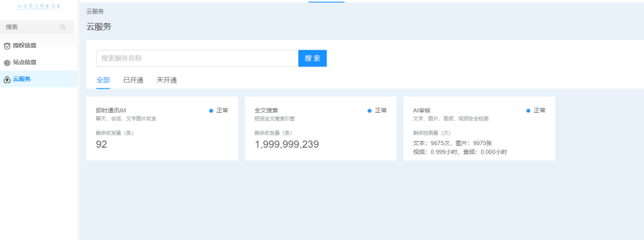
Task: Select 云服务 in the sidebar
Action: click(x=39, y=79)
